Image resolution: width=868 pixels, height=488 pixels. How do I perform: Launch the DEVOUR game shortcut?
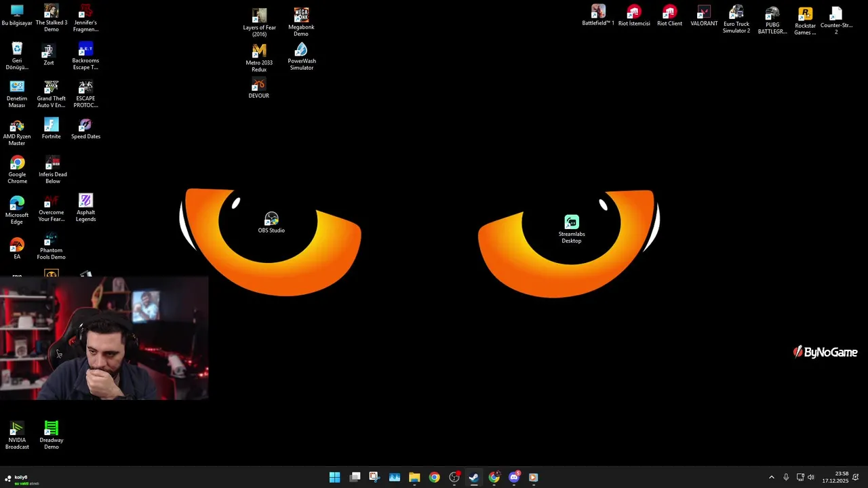click(258, 89)
